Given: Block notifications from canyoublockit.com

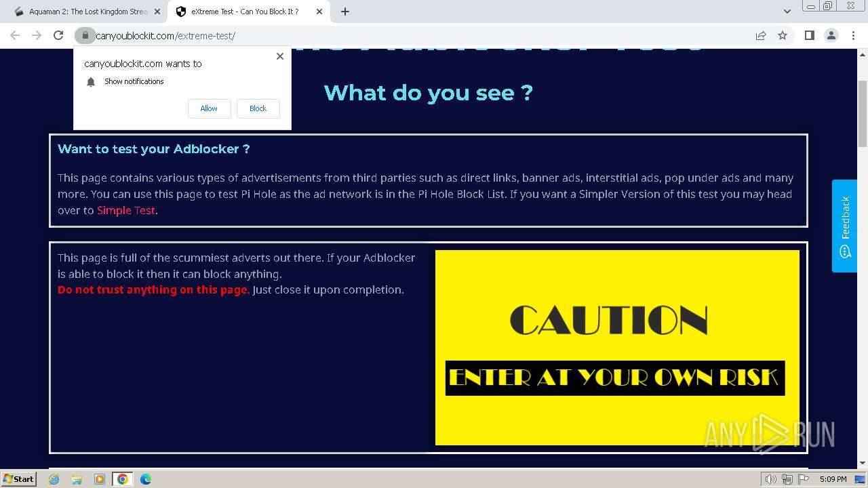Looking at the screenshot, I should (x=258, y=108).
